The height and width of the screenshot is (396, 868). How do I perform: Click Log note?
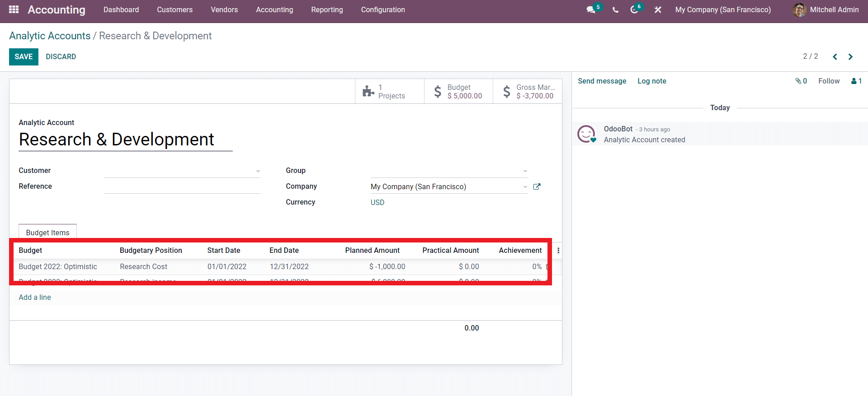(x=652, y=81)
